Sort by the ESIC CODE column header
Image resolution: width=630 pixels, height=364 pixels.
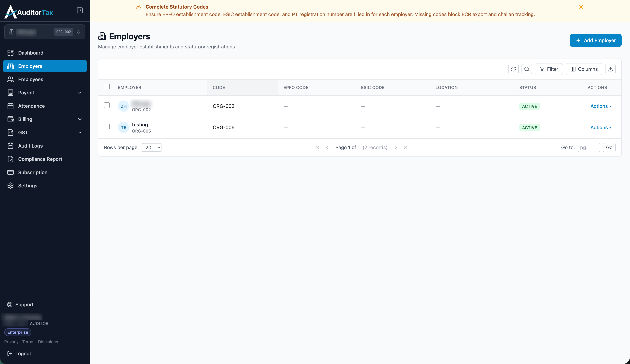373,87
